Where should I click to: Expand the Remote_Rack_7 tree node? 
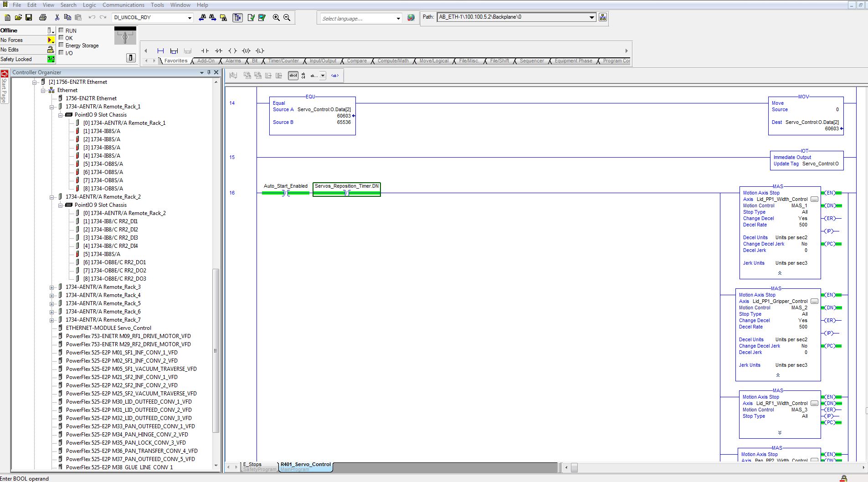point(52,320)
